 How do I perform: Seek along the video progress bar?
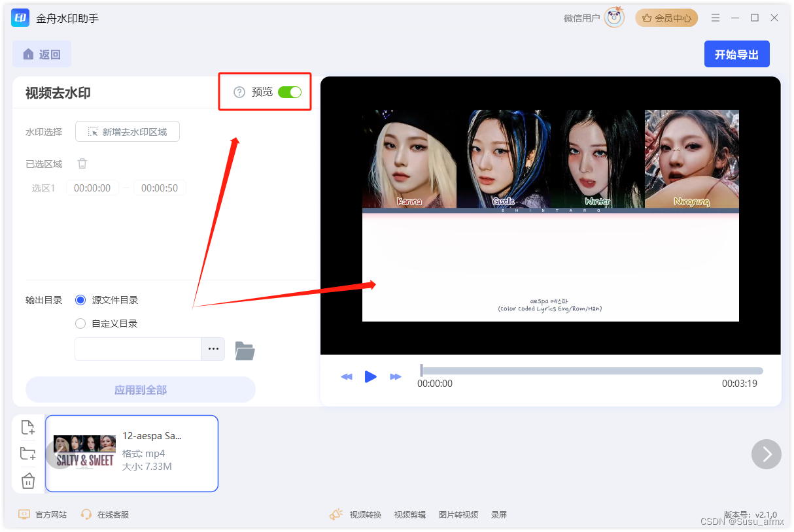click(x=592, y=371)
